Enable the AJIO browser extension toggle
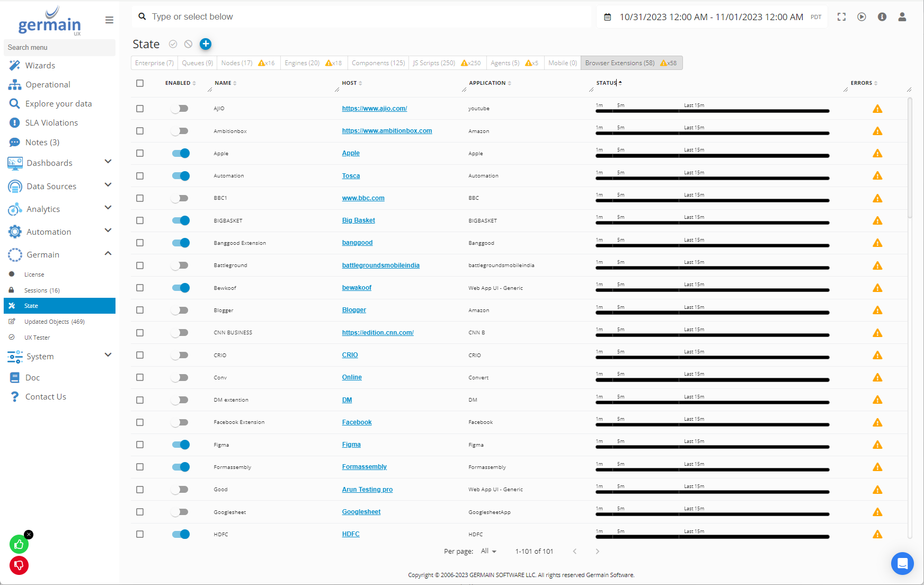 click(x=180, y=109)
